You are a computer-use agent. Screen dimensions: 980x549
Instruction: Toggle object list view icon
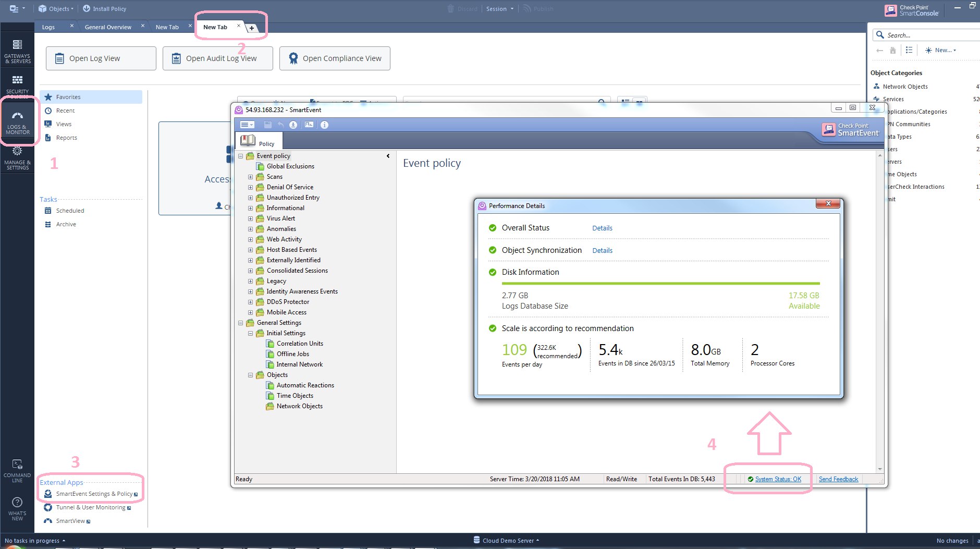click(909, 50)
